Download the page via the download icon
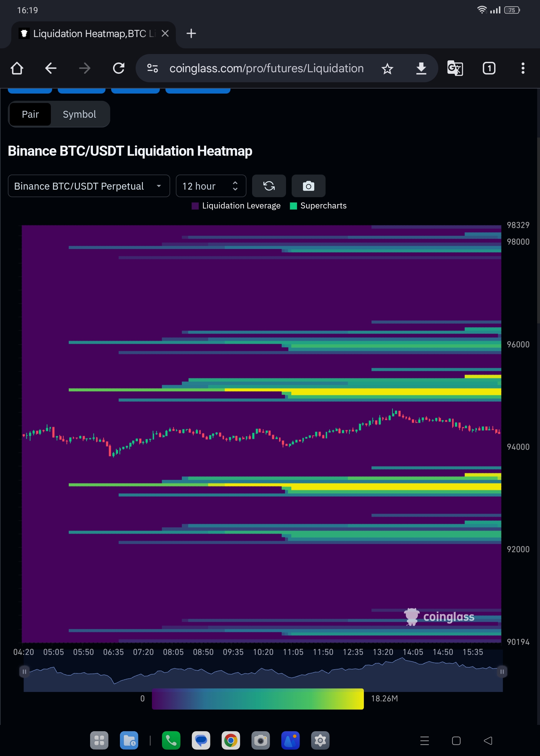The width and height of the screenshot is (540, 756). 421,68
